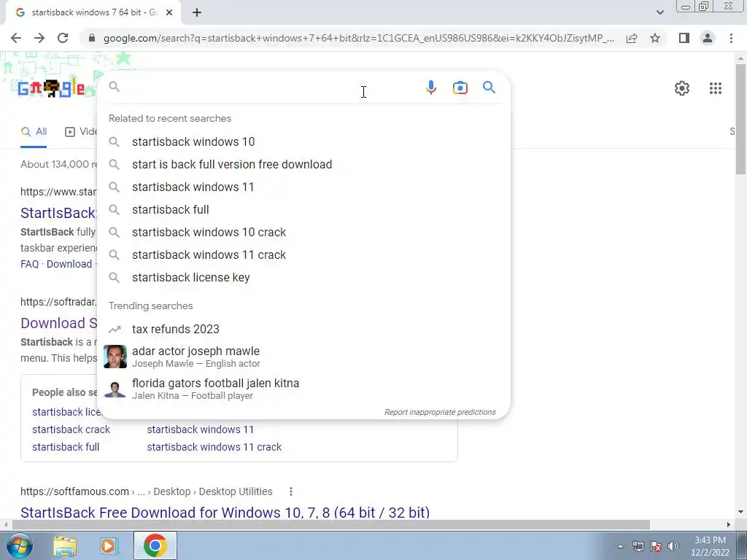Reload the current page
The image size is (747, 560).
coord(63,38)
